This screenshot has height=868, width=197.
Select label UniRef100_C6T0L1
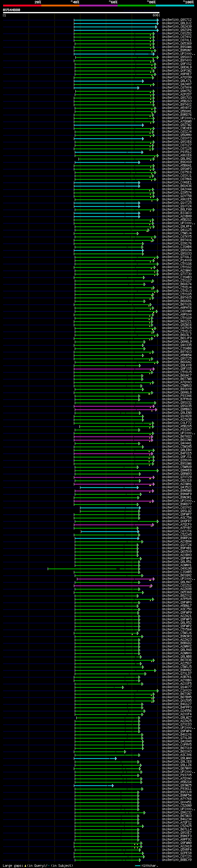click(x=177, y=40)
